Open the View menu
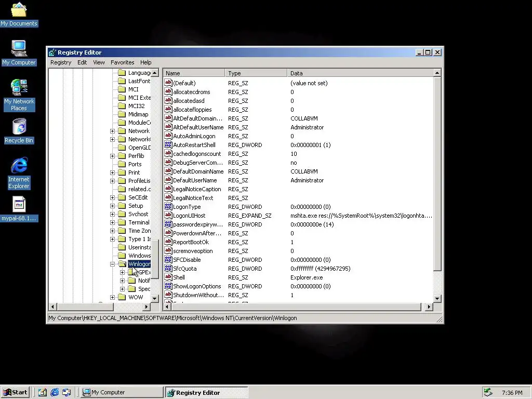Screen dimensions: 532x399 [x=99, y=62]
